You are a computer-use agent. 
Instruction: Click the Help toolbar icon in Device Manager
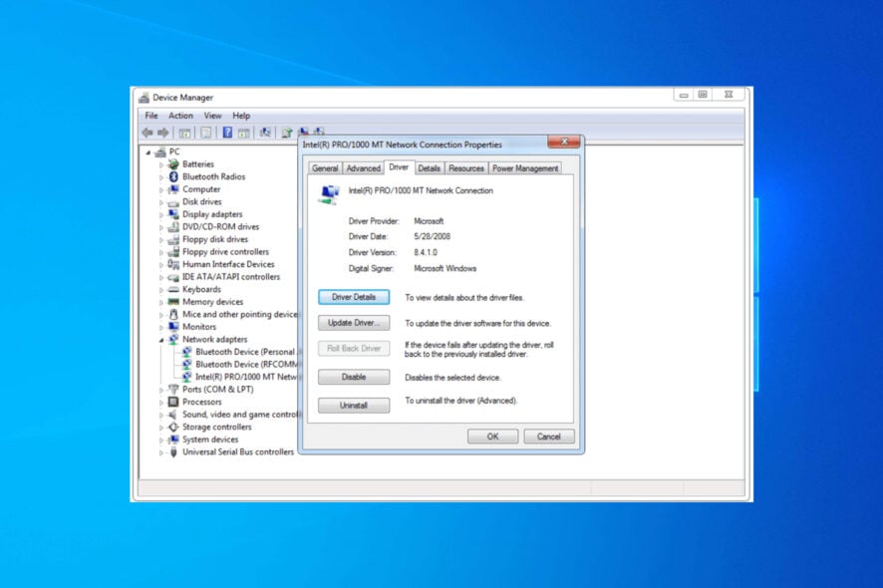(226, 133)
